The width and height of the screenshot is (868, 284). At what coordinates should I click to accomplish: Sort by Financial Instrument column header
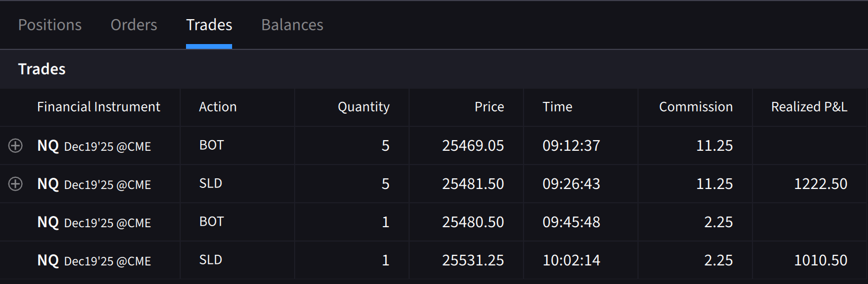tap(99, 107)
